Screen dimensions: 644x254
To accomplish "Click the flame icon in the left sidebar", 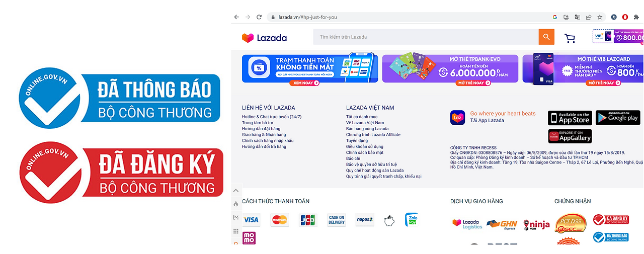I will tap(235, 204).
